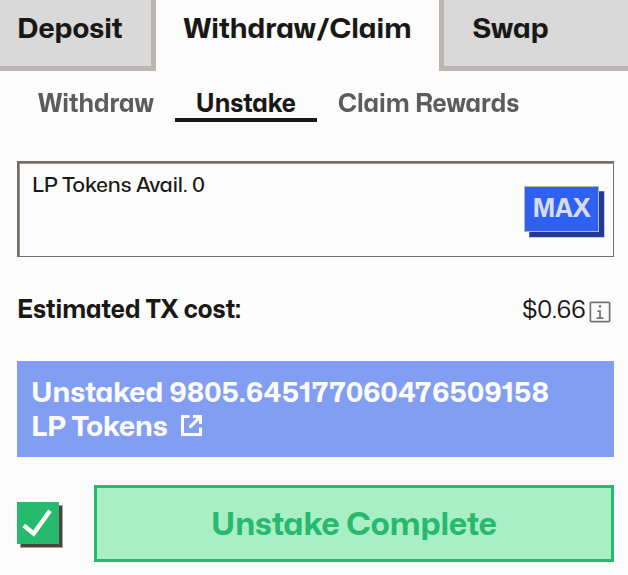Click the underline beneath the Unstake sub-tab
628x575 pixels.
tap(246, 119)
